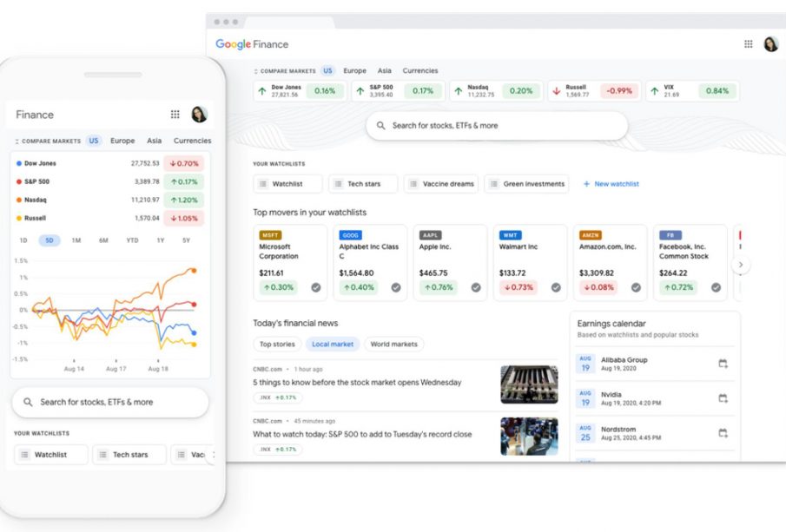Open Tech stars watchlist on desktop
Image resolution: width=786 pixels, height=532 pixels.
coord(363,184)
